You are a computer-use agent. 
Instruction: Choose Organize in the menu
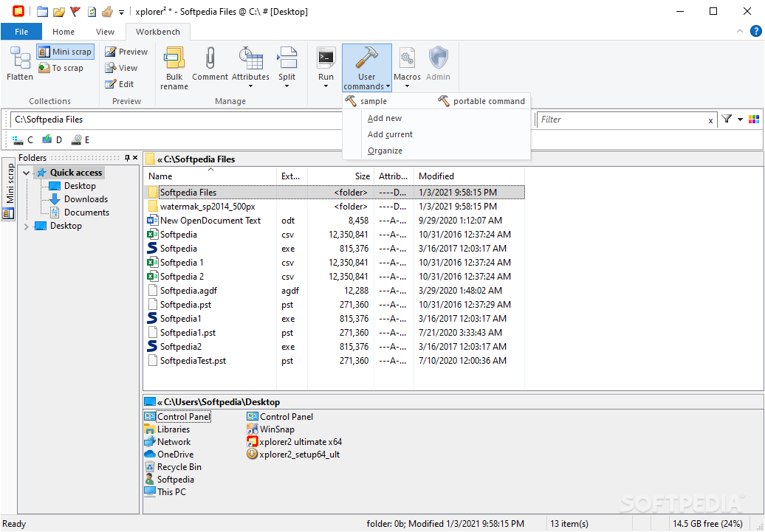point(385,151)
